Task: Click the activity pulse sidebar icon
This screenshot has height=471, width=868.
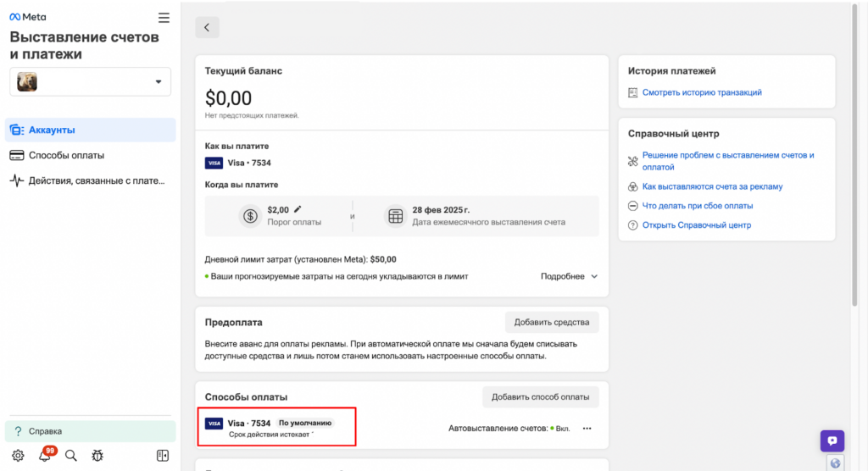Action: click(17, 181)
